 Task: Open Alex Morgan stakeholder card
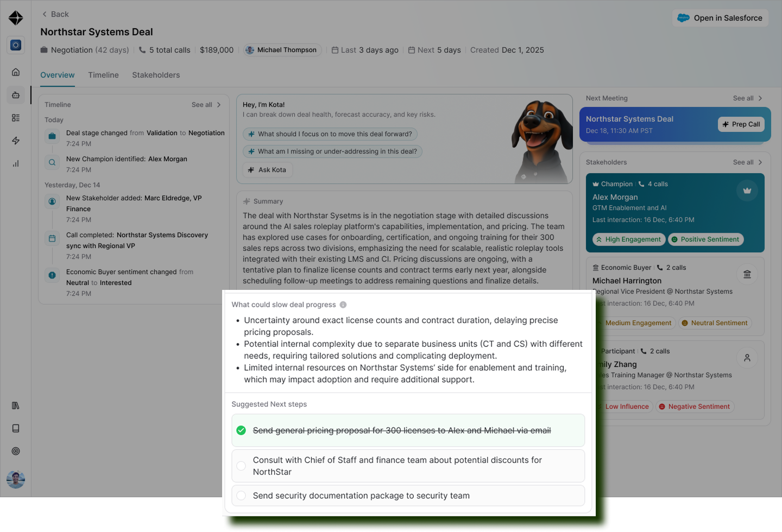[675, 213]
